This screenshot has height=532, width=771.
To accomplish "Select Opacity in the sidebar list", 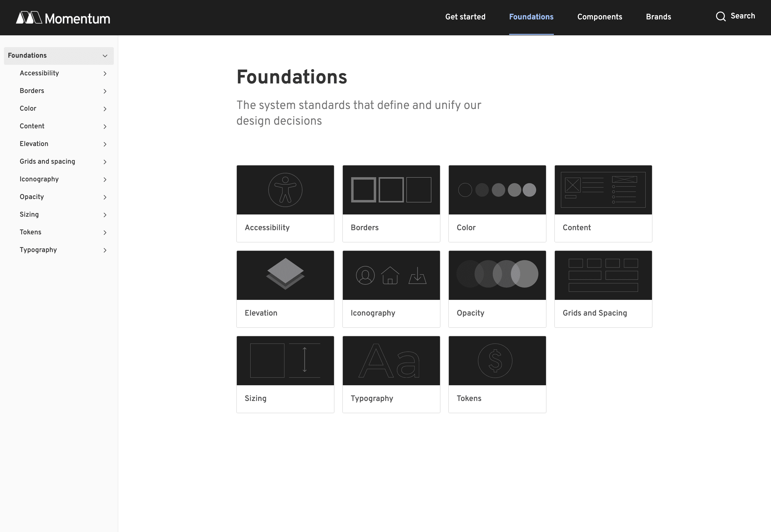I will (32, 197).
